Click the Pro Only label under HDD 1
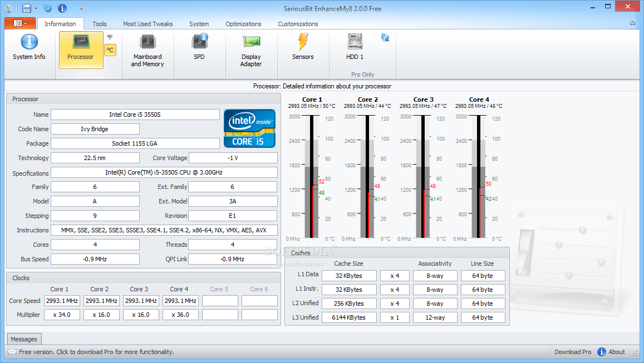This screenshot has height=363, width=644. coord(363,74)
